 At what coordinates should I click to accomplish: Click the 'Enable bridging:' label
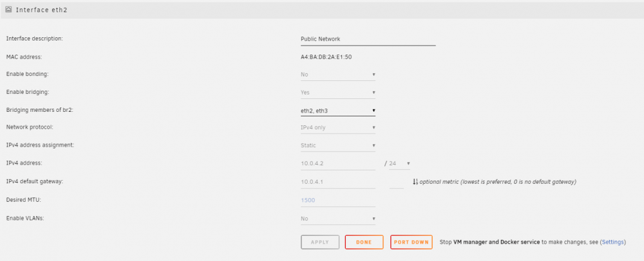click(28, 92)
